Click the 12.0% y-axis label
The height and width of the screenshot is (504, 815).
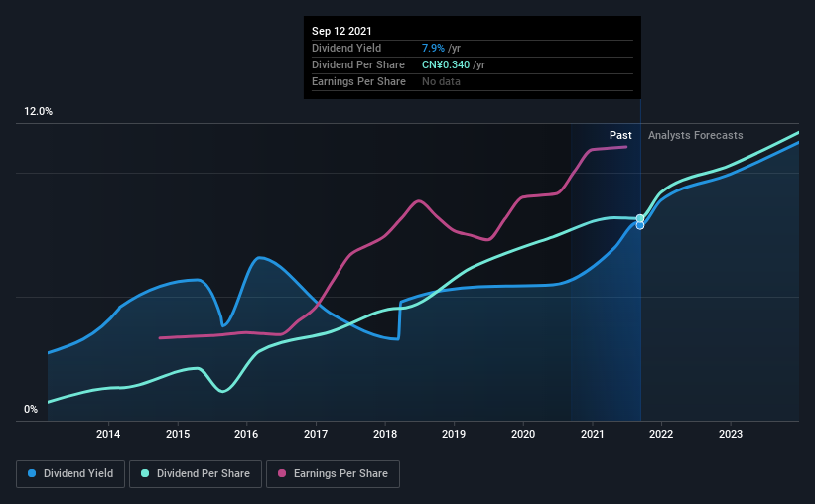[38, 112]
